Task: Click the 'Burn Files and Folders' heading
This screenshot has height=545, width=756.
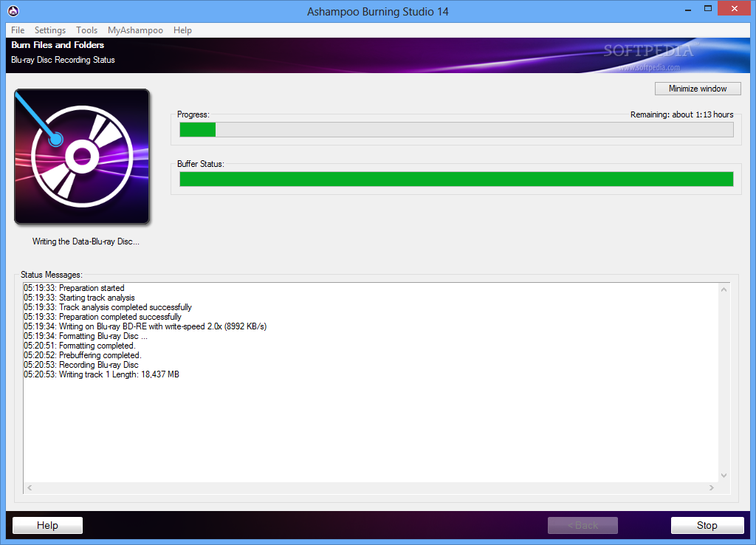Action: point(58,45)
